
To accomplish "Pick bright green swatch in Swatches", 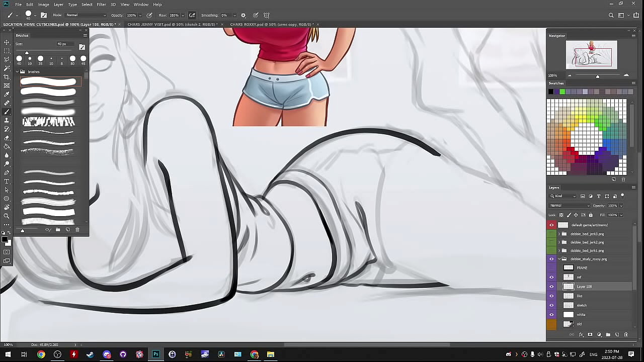I will 562,92.
